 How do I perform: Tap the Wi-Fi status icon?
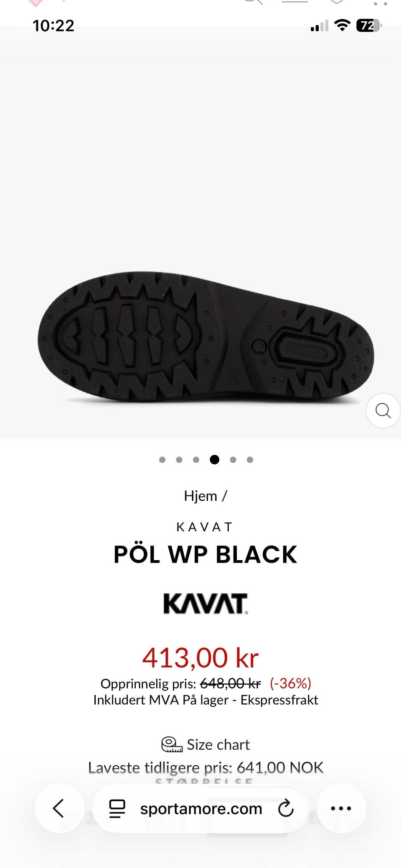click(343, 26)
